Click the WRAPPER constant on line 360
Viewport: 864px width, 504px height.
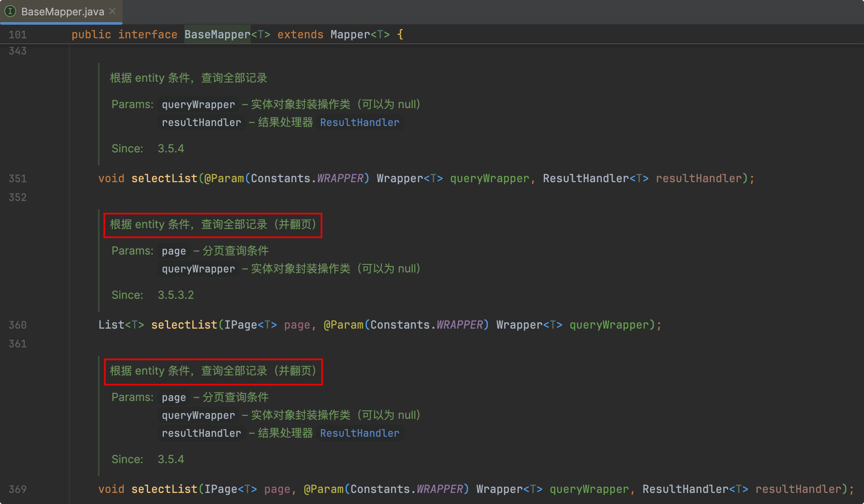coord(460,325)
